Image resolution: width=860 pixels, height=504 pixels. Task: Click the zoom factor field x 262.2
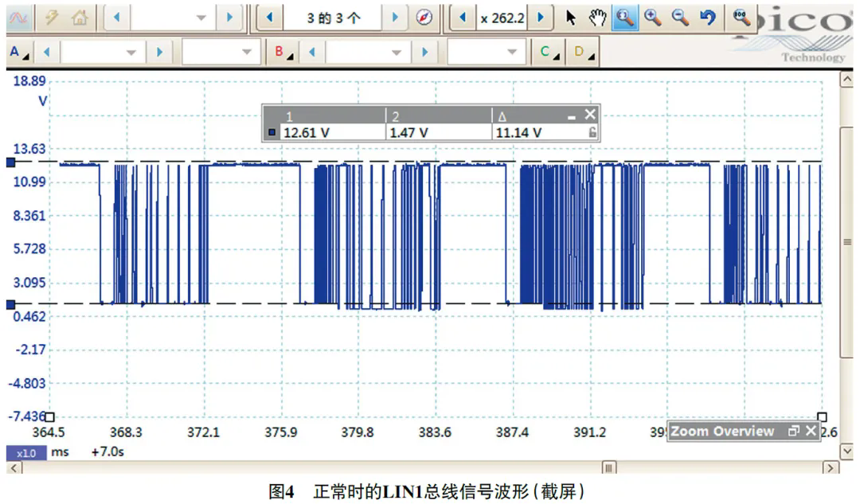pos(502,18)
